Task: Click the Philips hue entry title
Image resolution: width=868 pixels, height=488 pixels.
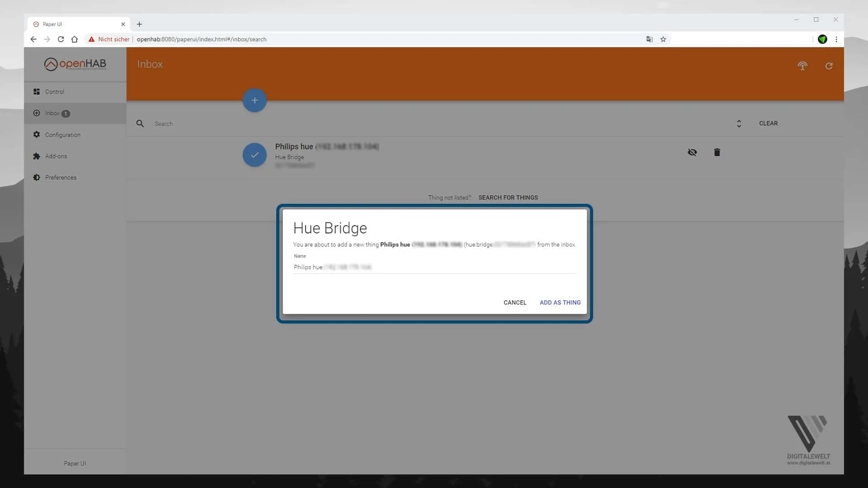Action: click(x=327, y=146)
